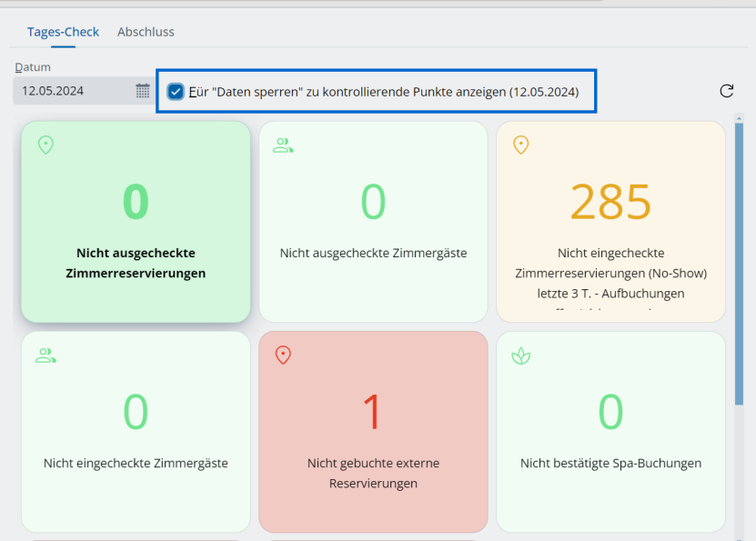This screenshot has width=756, height=541.
Task: Uncheck the "Daten sperren" control points checkbox
Action: click(176, 92)
